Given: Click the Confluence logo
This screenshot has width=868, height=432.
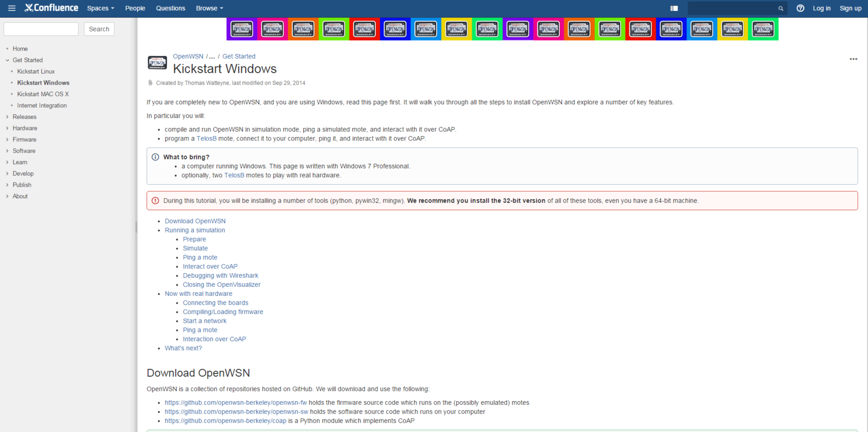Looking at the screenshot, I should [x=52, y=8].
